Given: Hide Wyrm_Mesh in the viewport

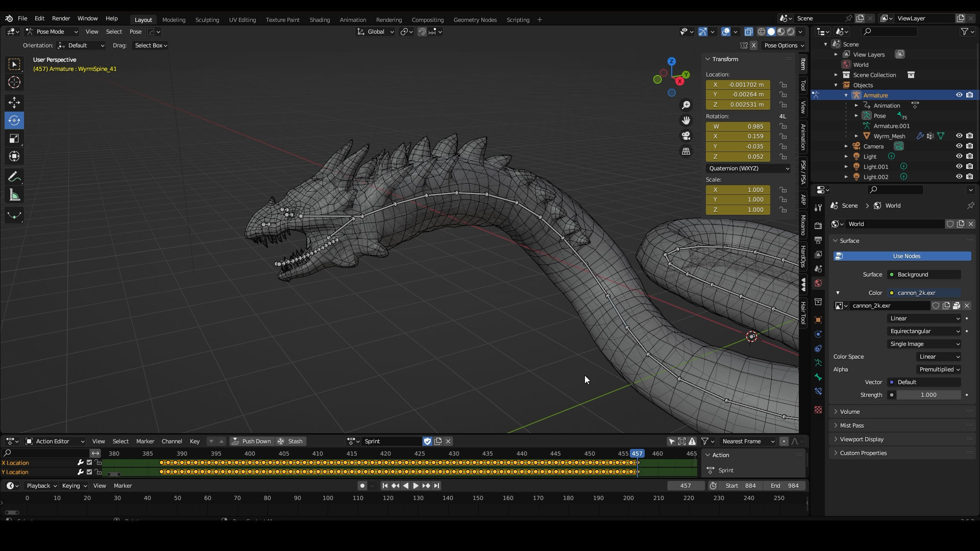Looking at the screenshot, I should (x=959, y=136).
